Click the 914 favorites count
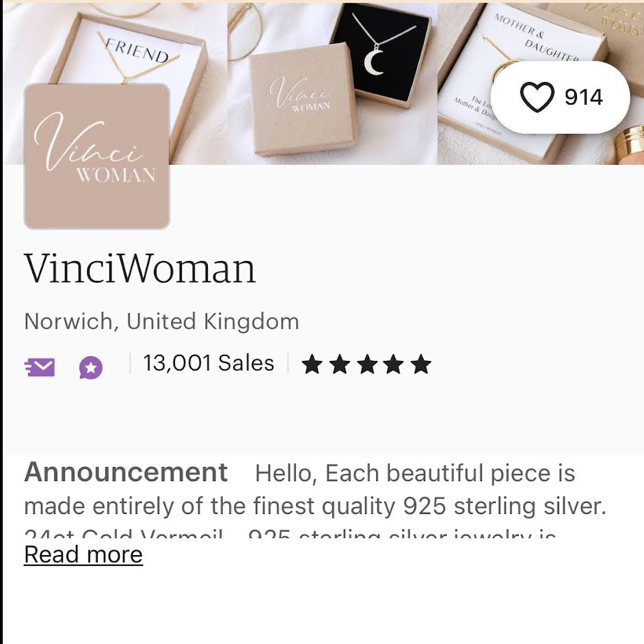This screenshot has height=644, width=644. 583,98
